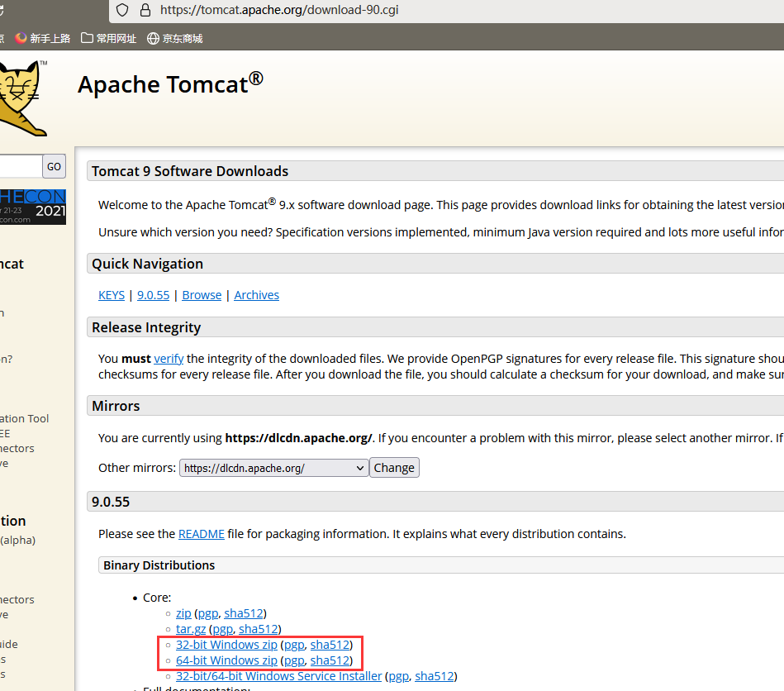Viewport: 784px width, 691px height.
Task: Open the README file link
Action: (x=202, y=534)
